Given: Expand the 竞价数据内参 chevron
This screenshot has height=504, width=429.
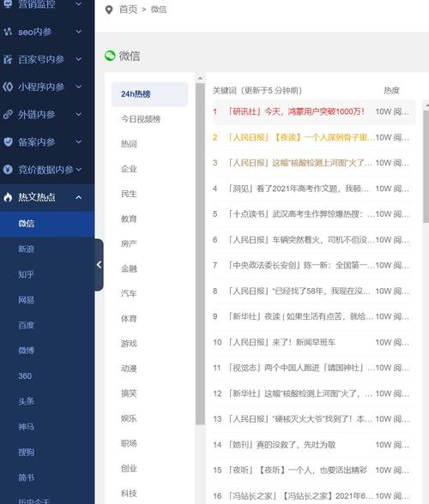Looking at the screenshot, I should (x=79, y=170).
